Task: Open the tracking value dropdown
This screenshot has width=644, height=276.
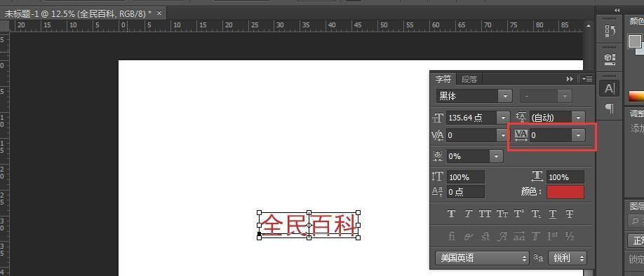Action: point(579,135)
